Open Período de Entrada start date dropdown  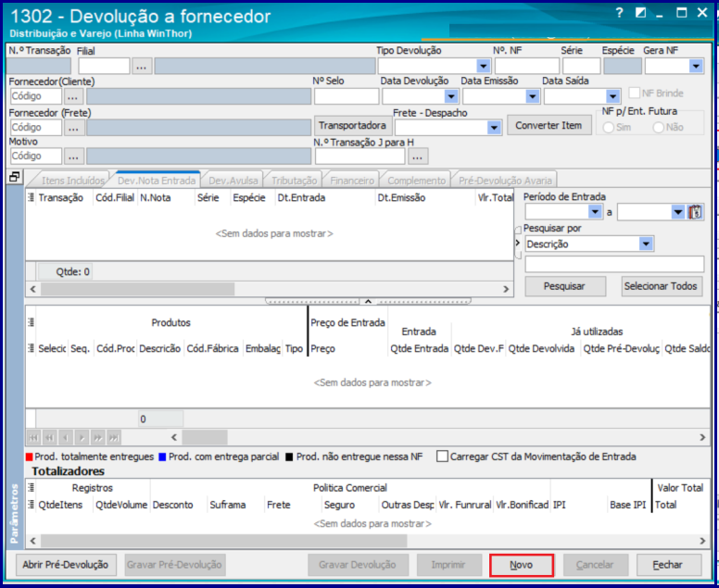click(595, 212)
